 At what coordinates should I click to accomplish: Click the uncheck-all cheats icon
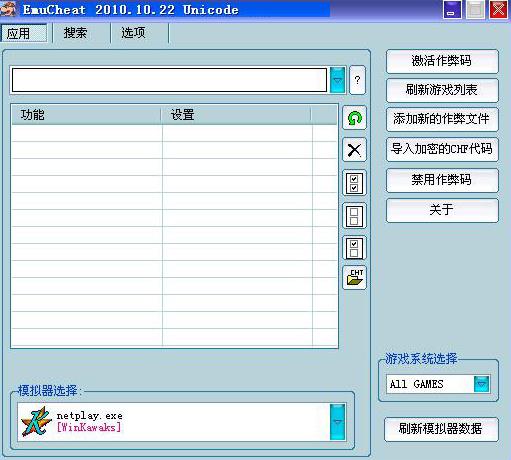(x=354, y=216)
